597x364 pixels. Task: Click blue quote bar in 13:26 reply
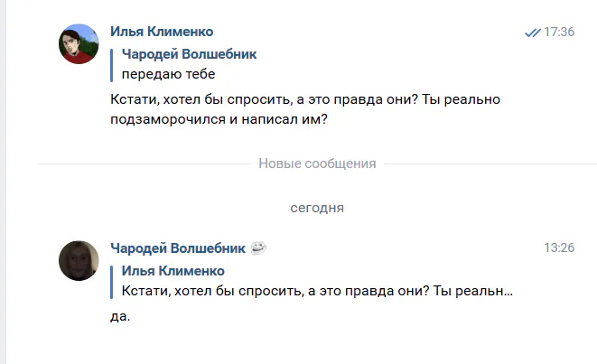(x=113, y=281)
